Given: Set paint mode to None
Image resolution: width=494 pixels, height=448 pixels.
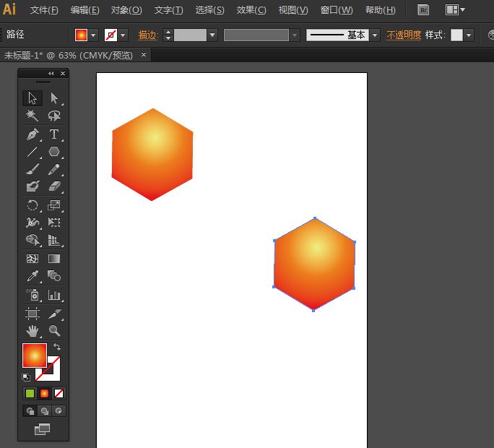Looking at the screenshot, I should click(59, 394).
